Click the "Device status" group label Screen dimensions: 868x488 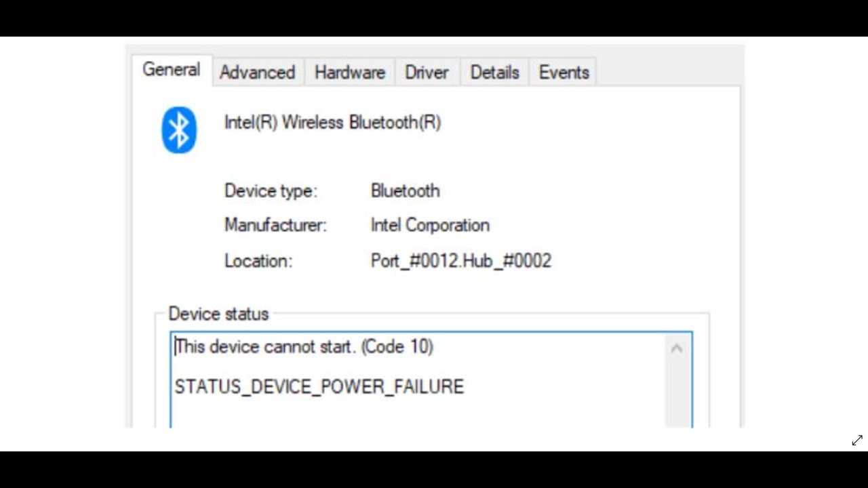click(x=218, y=314)
